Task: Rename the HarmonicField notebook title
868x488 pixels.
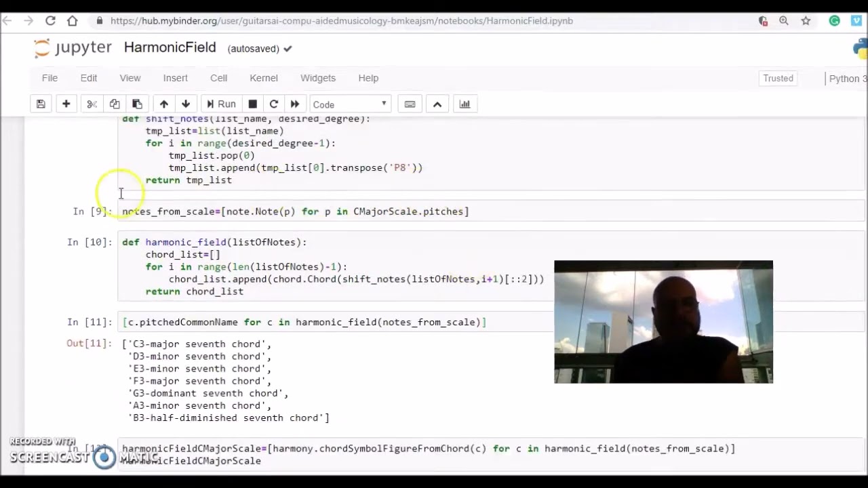Action: point(170,47)
